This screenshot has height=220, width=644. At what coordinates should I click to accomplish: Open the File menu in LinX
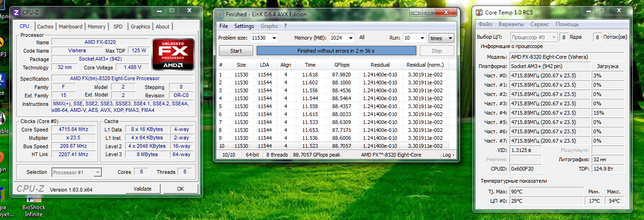[x=224, y=26]
